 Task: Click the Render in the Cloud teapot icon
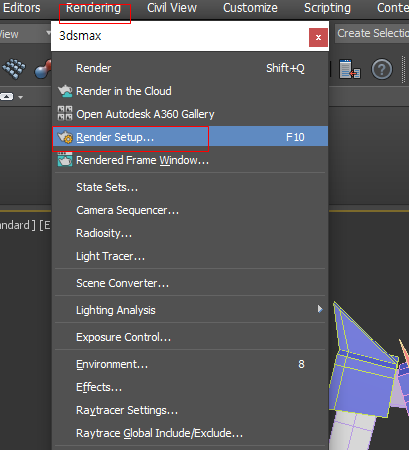[65, 91]
